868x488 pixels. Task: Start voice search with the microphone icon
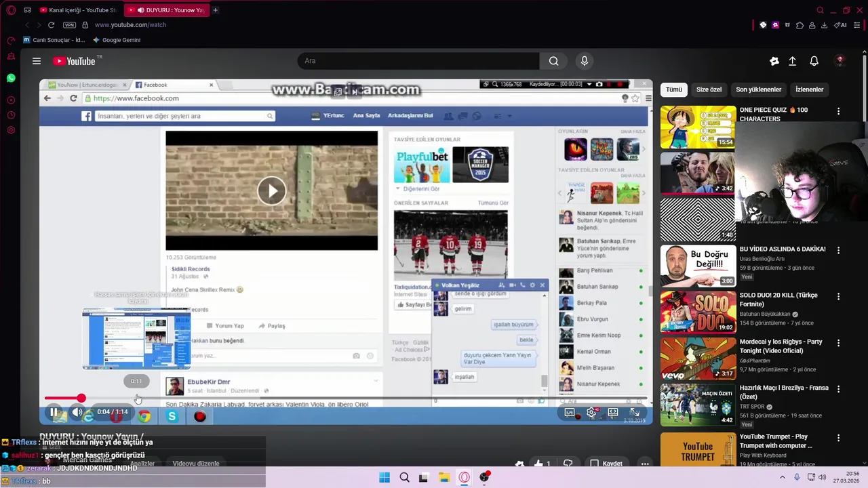click(x=585, y=61)
